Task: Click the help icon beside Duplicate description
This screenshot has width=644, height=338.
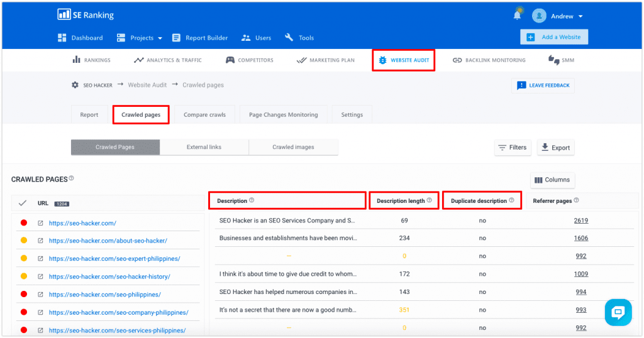Action: click(511, 200)
